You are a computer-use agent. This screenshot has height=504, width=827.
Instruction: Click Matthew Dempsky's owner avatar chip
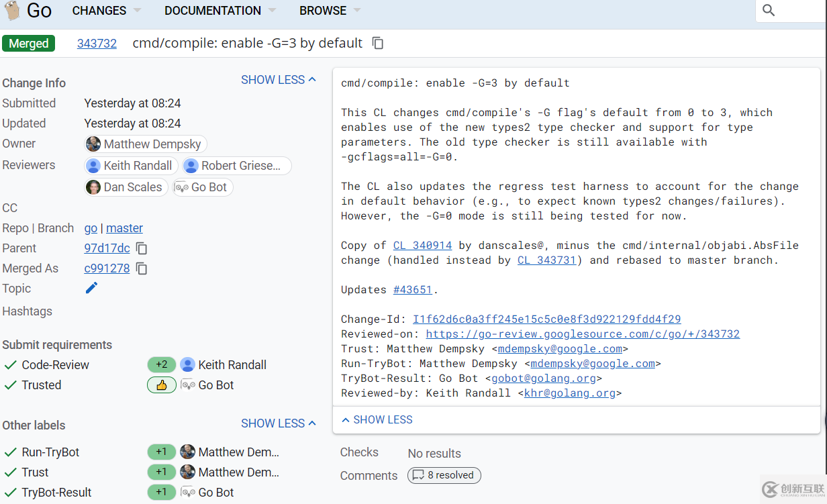(146, 144)
